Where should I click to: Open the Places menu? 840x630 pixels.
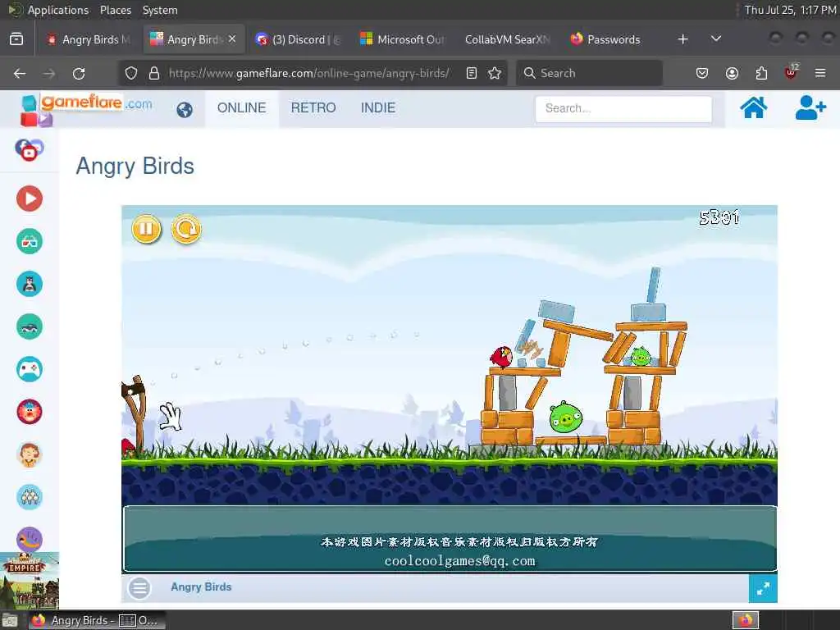pyautogui.click(x=115, y=10)
